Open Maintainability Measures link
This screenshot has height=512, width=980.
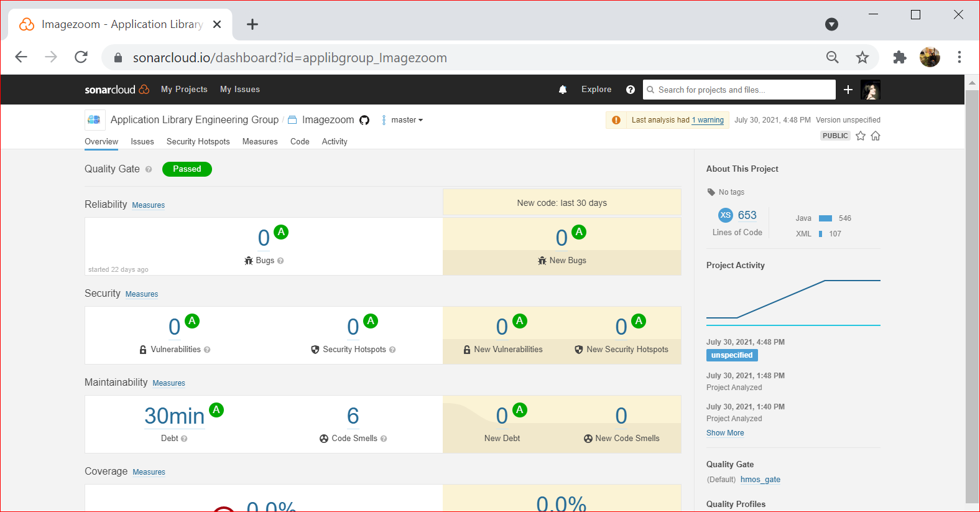169,383
